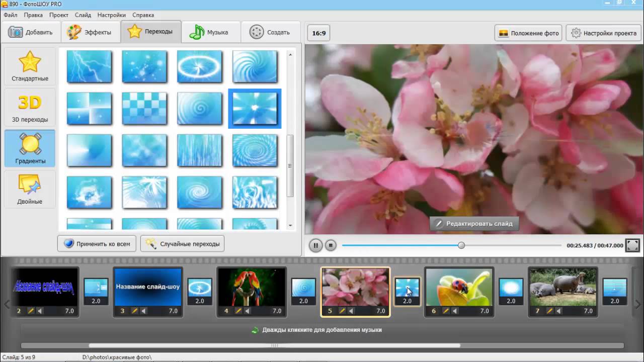This screenshot has height=362, width=644.
Task: Click Случайные переходы button
Action: pos(182,244)
